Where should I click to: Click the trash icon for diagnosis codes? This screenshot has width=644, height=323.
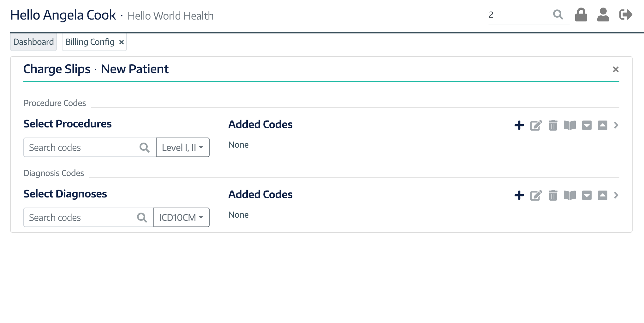[x=553, y=195]
